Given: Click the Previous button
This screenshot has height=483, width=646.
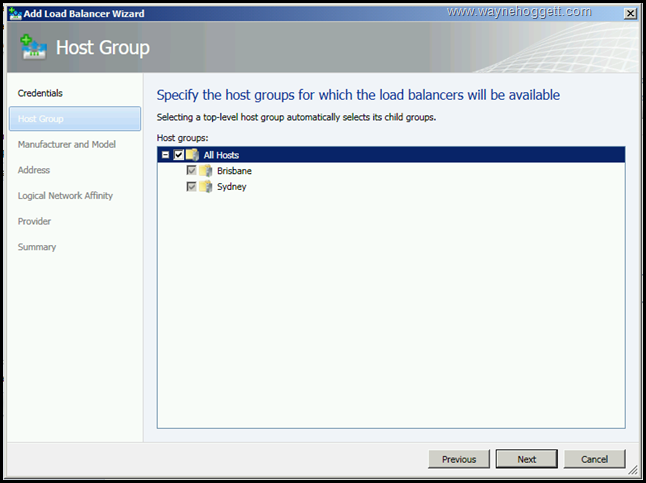Looking at the screenshot, I should point(459,459).
